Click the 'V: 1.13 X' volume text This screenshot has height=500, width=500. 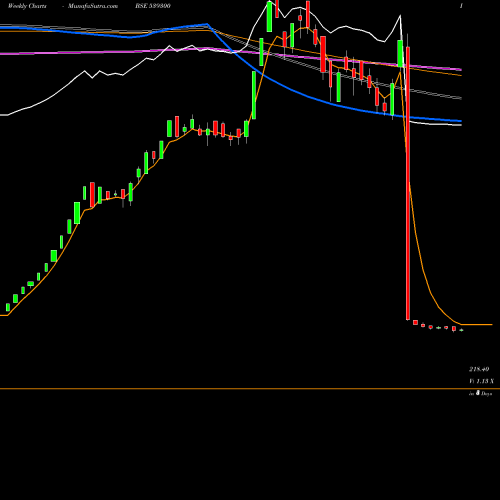tap(481, 381)
